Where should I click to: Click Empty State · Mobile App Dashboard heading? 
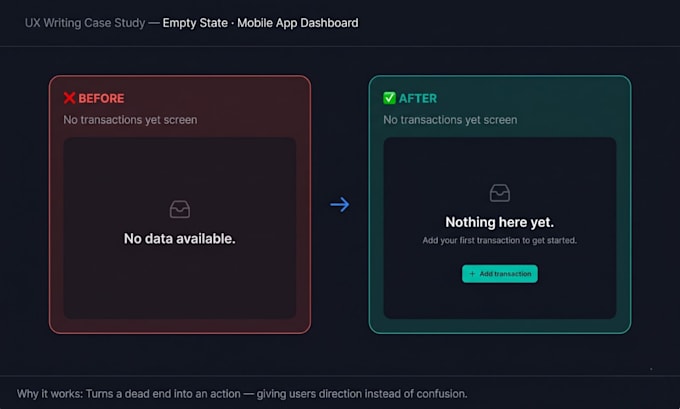tap(260, 23)
